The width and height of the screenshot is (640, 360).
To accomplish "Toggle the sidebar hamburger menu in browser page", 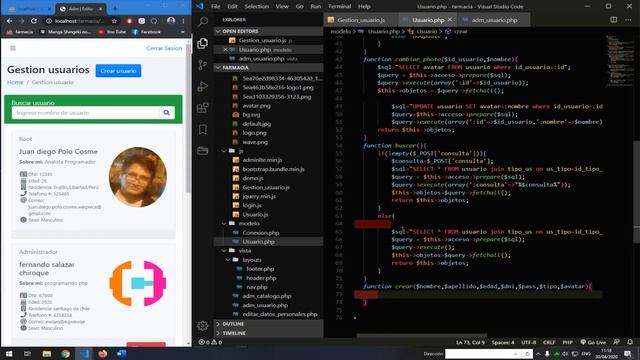I will [x=13, y=48].
